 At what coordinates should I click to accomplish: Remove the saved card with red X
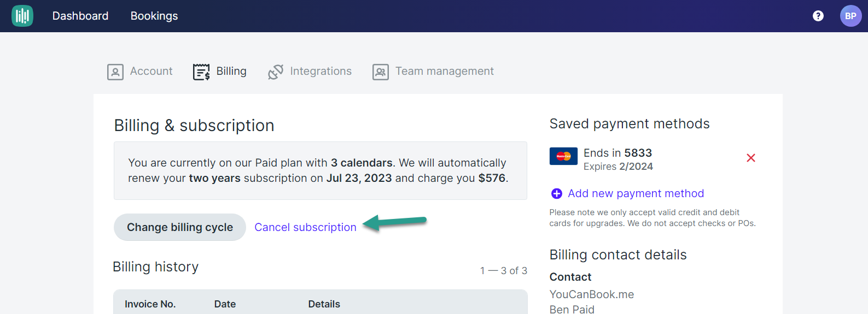pos(751,158)
